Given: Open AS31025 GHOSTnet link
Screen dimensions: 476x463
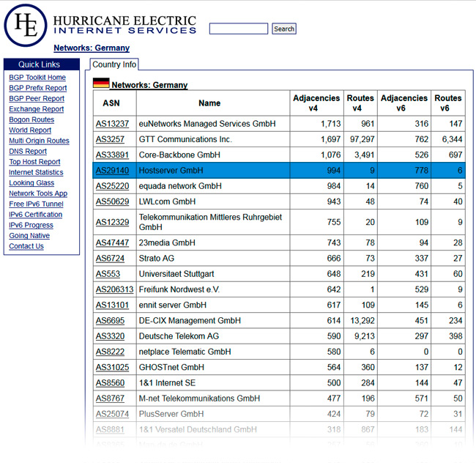Looking at the screenshot, I should [112, 367].
